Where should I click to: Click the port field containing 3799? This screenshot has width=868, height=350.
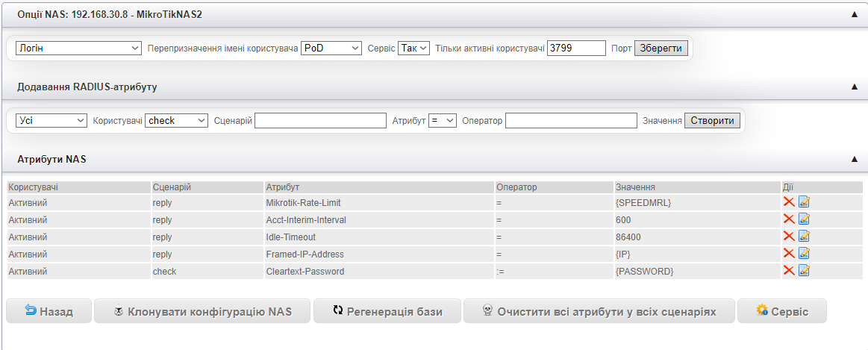575,48
